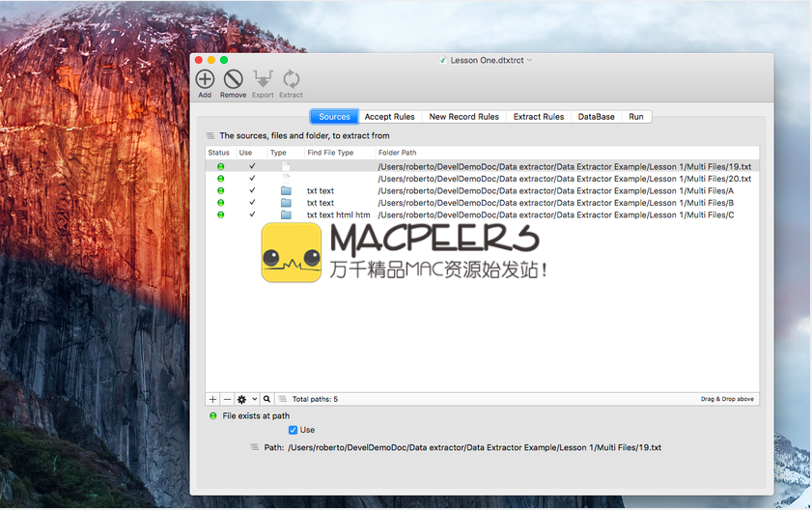The image size is (812, 510).
Task: Click the magnifier search icon below the list
Action: tap(266, 399)
